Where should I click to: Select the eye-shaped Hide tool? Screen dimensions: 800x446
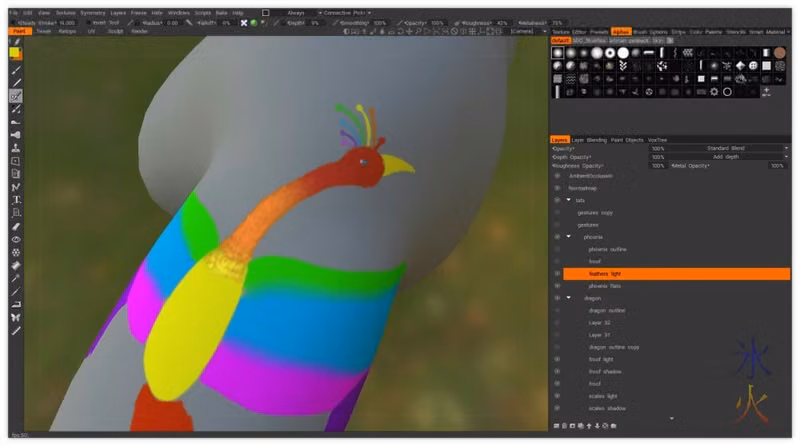16,239
